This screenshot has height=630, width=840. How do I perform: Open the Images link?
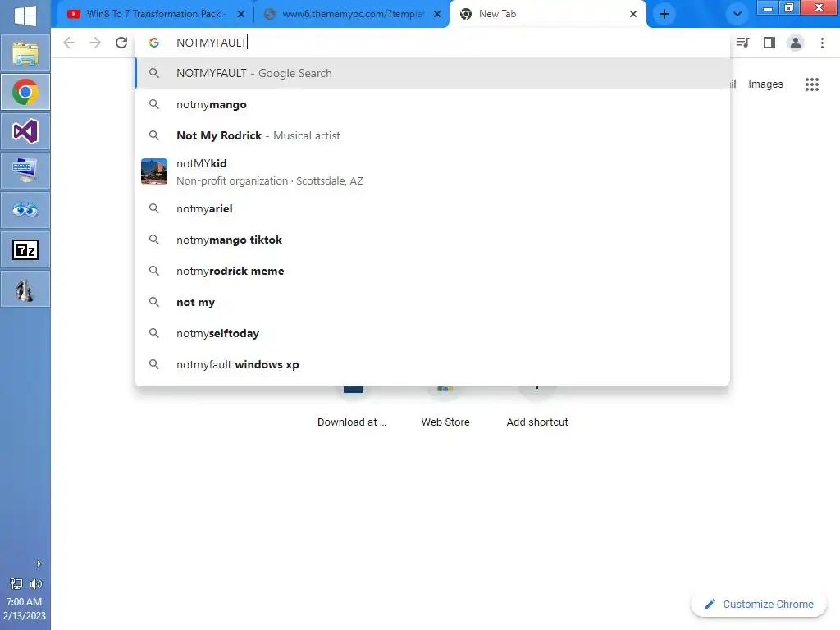click(765, 84)
